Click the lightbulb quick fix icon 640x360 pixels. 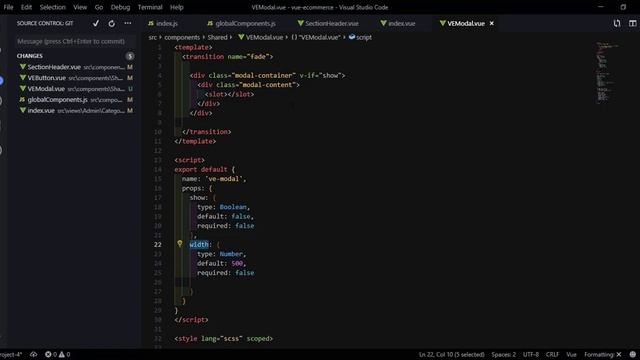click(180, 244)
